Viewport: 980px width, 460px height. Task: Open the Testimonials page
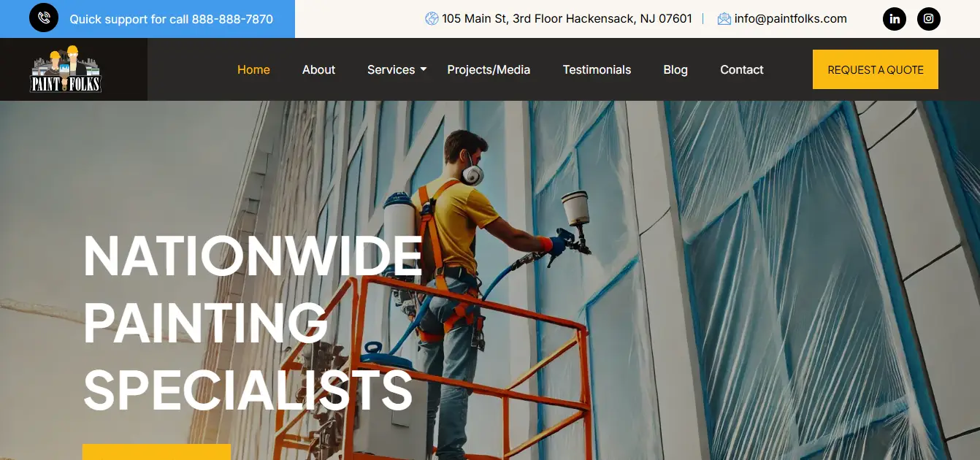pos(597,69)
